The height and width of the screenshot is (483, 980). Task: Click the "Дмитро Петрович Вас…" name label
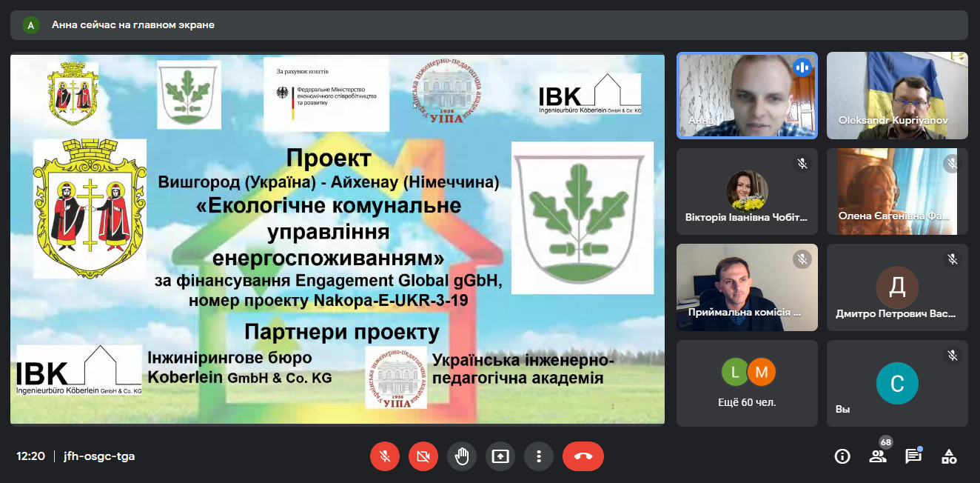point(896,313)
